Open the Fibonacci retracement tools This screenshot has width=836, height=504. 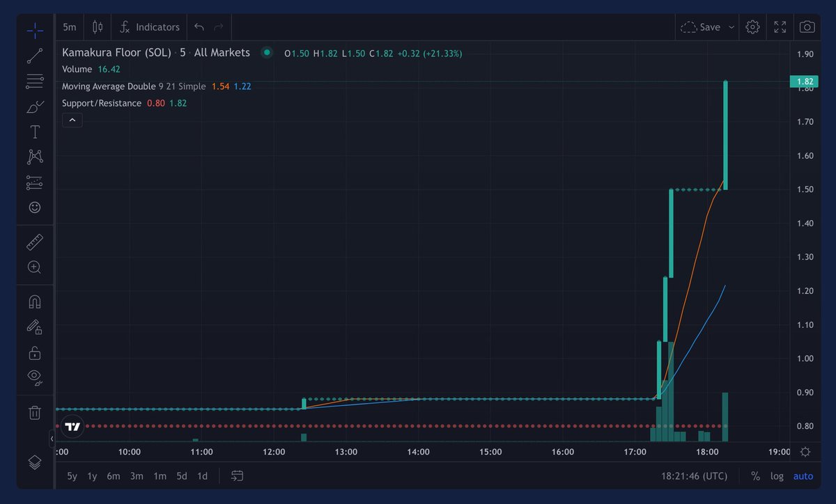click(35, 81)
